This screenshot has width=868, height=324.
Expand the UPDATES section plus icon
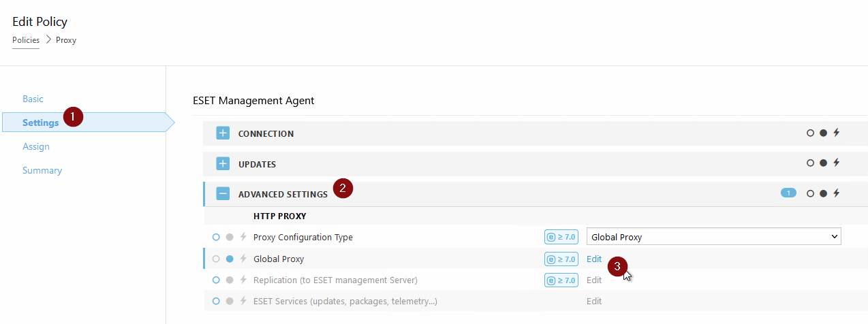coord(223,164)
